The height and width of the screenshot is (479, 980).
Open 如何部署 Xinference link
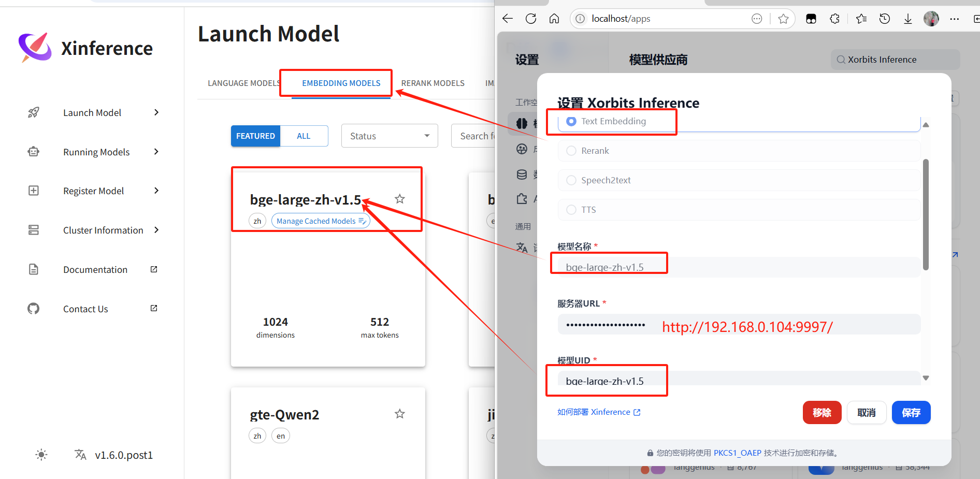pyautogui.click(x=599, y=412)
